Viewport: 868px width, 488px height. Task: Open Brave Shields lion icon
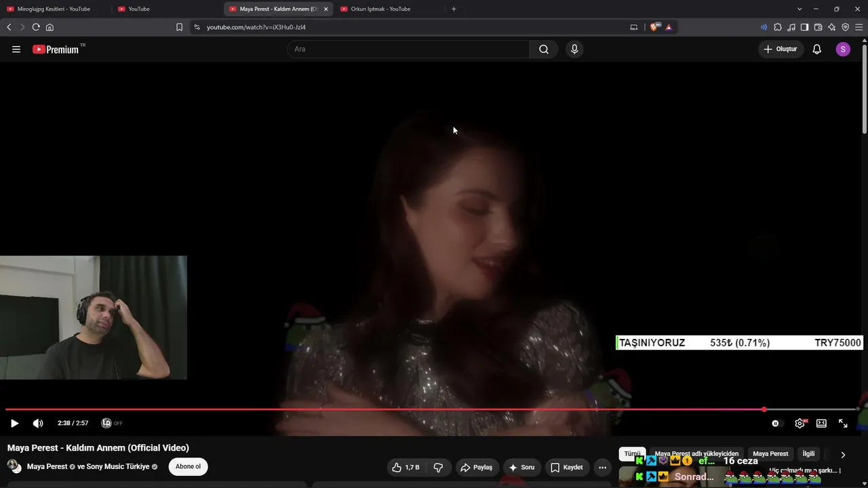[654, 27]
